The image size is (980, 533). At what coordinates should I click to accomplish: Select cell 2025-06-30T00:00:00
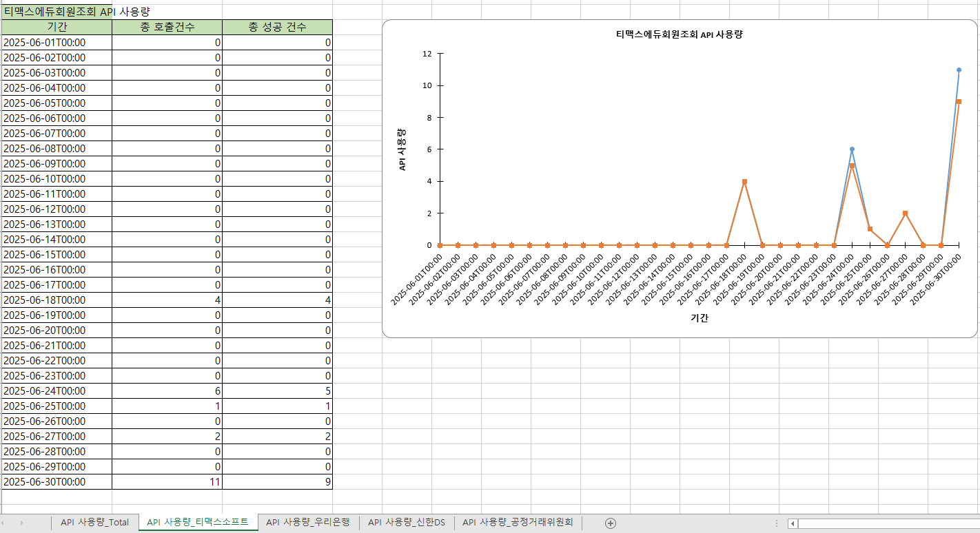pos(57,481)
